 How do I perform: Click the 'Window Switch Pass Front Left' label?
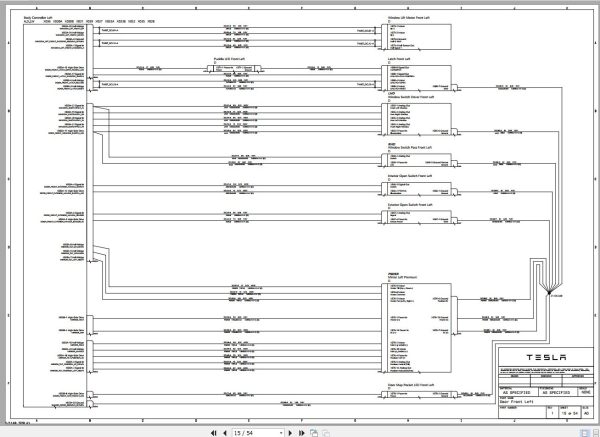pyautogui.click(x=410, y=147)
